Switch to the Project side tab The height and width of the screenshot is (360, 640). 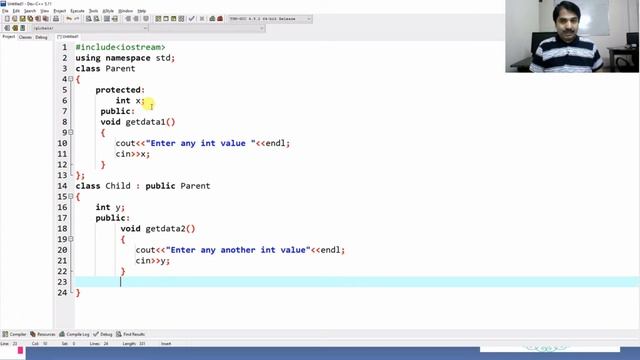[9, 37]
